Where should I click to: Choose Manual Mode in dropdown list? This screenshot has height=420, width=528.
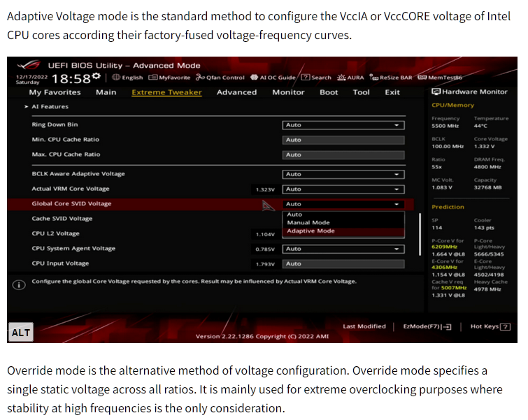tap(343, 222)
